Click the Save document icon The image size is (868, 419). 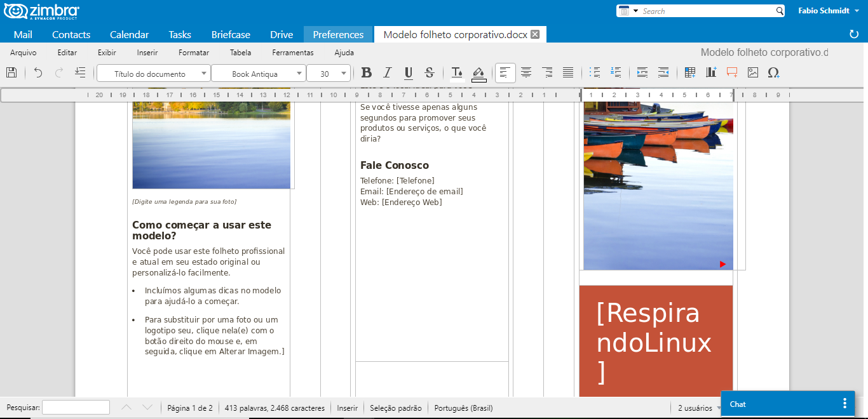[x=11, y=73]
